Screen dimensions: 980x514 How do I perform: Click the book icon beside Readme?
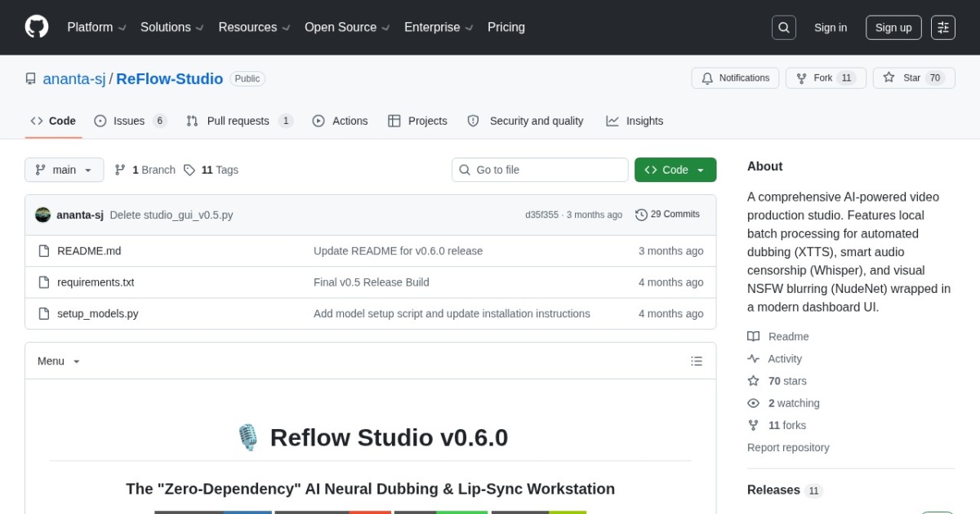pyautogui.click(x=753, y=336)
